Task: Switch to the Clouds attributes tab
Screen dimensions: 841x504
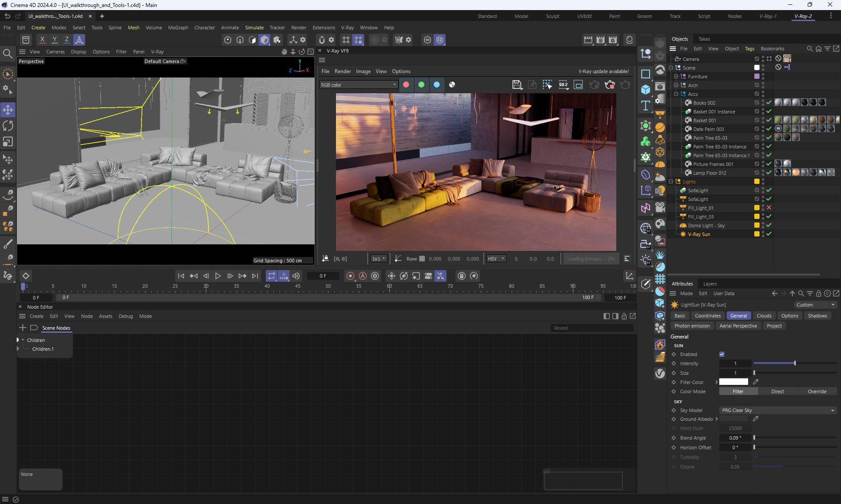Action: tap(764, 316)
